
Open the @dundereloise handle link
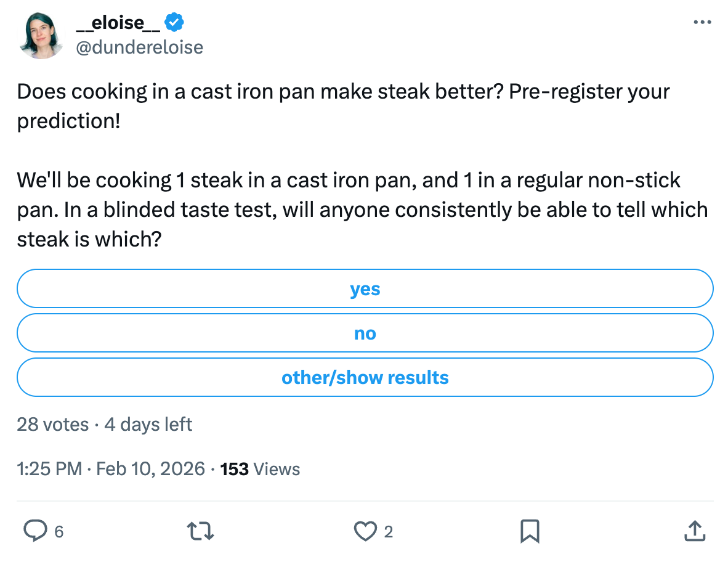(x=139, y=47)
